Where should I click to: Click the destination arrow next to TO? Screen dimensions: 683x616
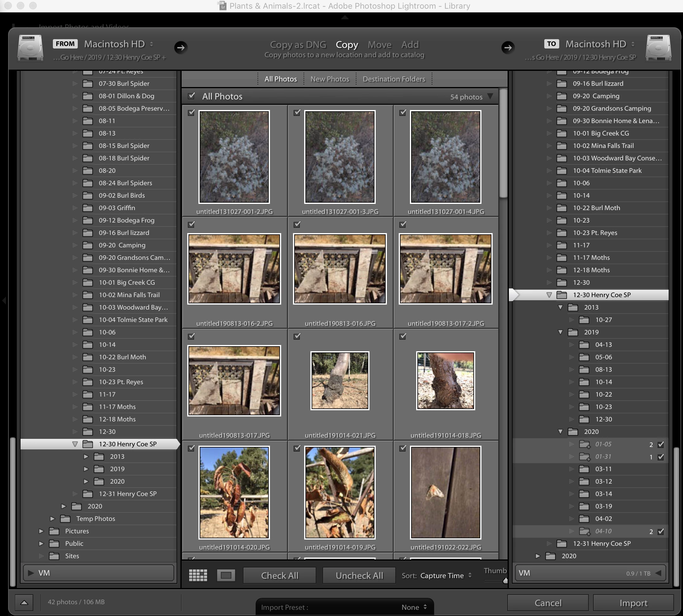[x=508, y=47]
